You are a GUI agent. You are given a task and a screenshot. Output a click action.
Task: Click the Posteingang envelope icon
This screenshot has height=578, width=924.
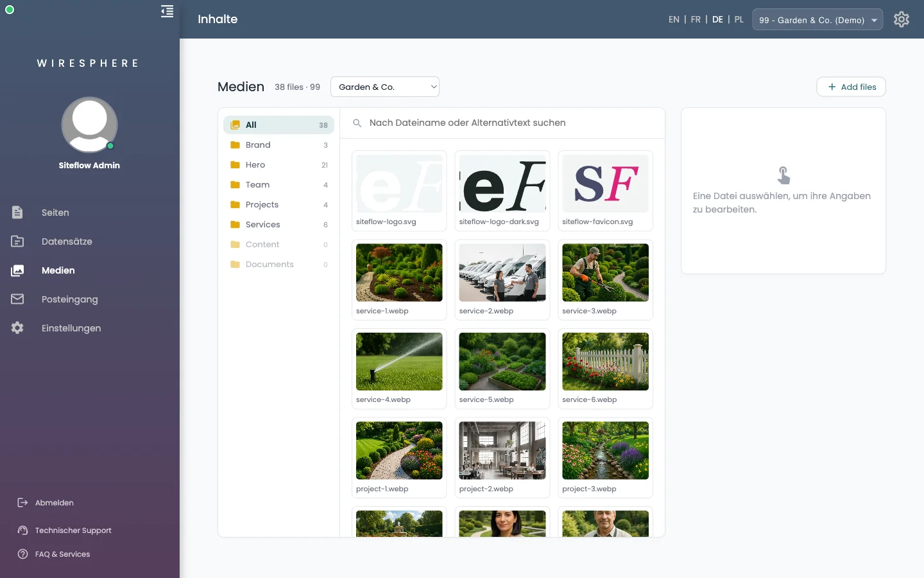(17, 299)
